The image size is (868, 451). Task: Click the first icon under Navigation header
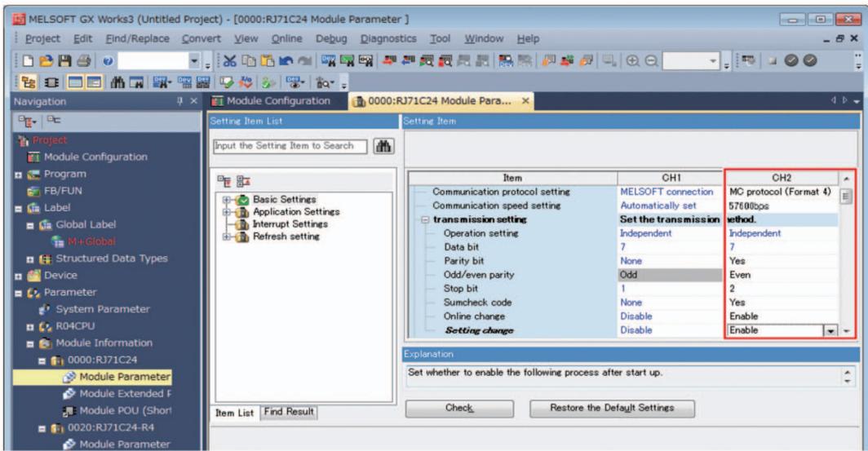click(27, 120)
